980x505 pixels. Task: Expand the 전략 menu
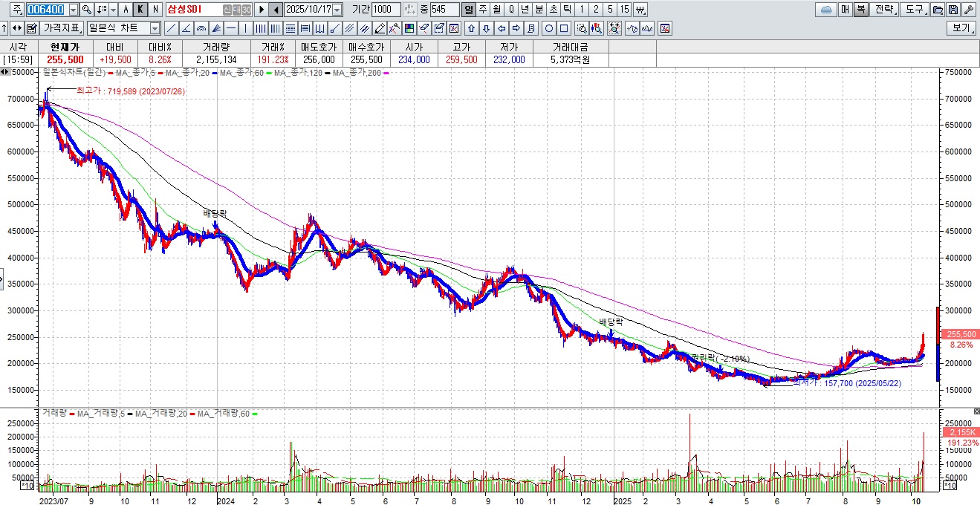(x=883, y=10)
